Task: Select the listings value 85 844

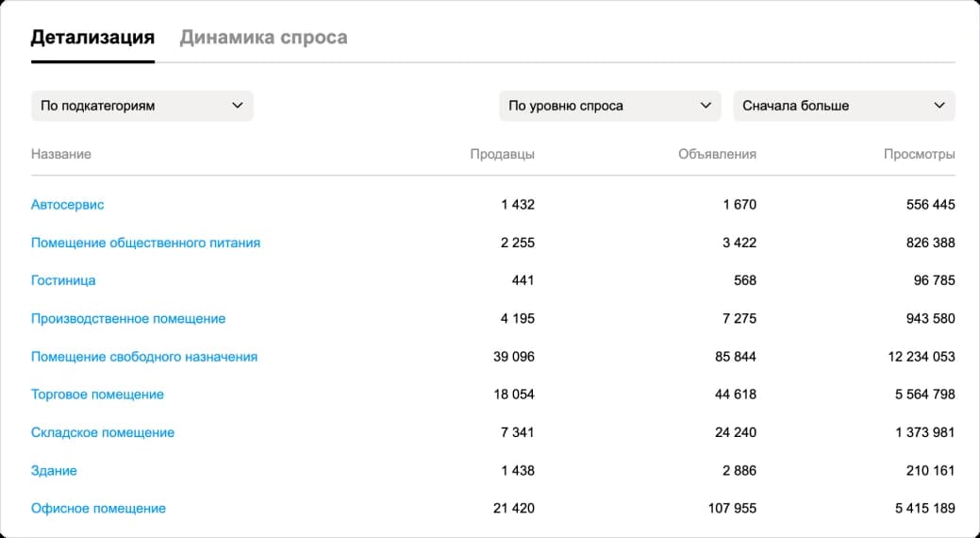Action: (736, 357)
